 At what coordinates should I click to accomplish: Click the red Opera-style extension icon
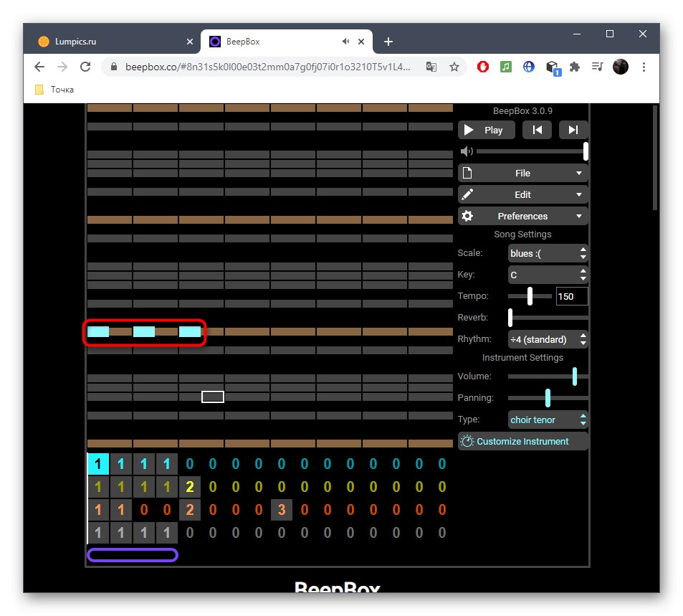[482, 67]
